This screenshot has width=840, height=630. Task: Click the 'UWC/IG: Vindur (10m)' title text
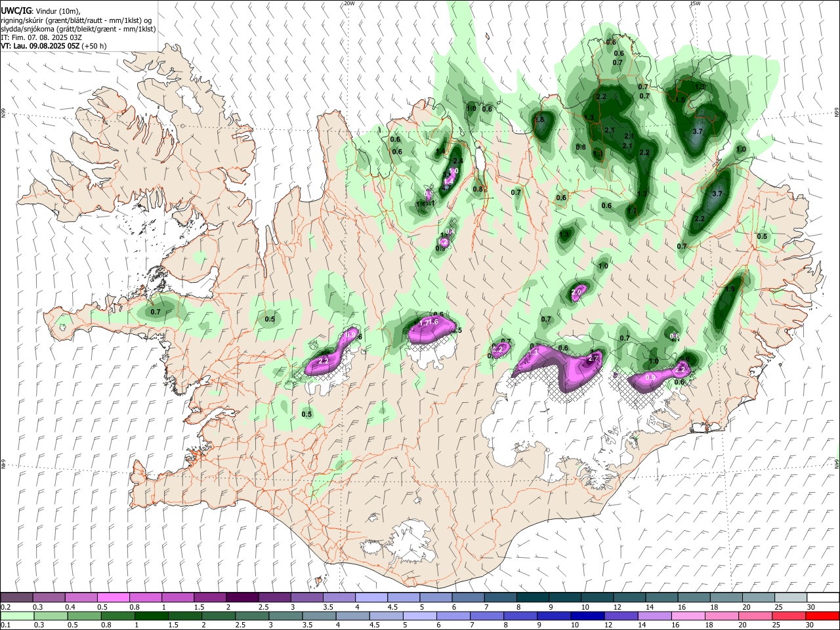point(41,11)
